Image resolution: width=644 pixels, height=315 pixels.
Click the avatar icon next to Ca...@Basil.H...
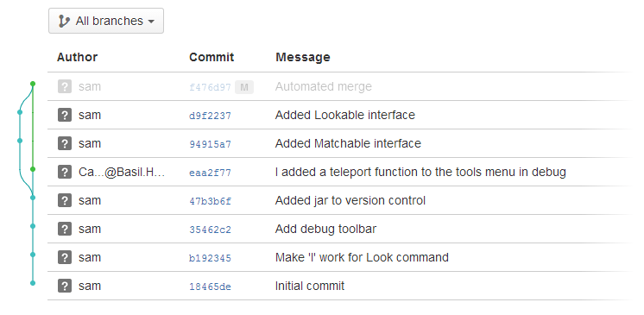coord(65,172)
